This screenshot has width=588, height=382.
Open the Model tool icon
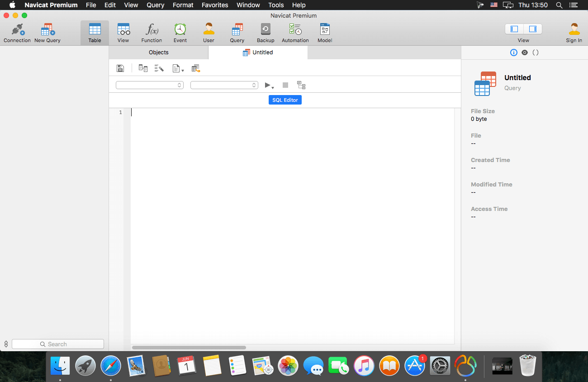(x=325, y=33)
